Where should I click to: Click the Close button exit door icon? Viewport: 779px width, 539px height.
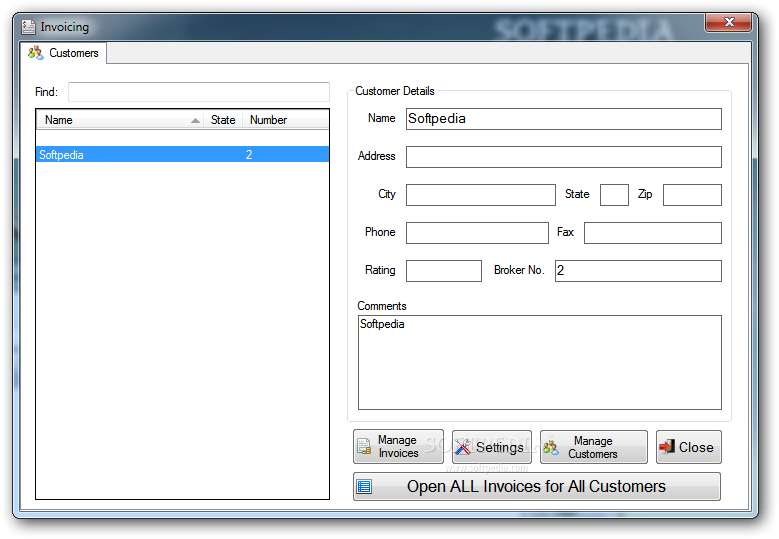(667, 447)
